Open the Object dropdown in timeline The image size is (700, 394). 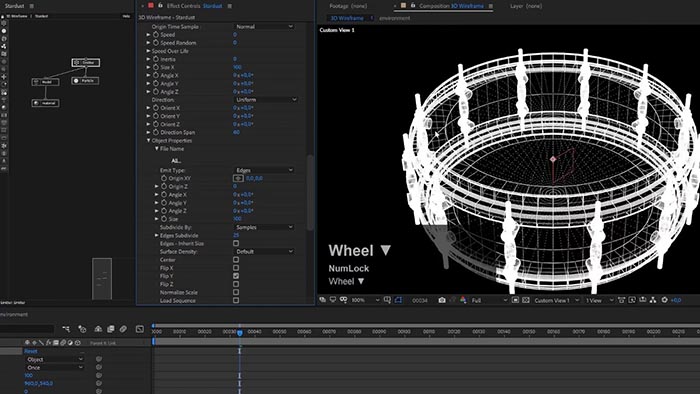coord(54,359)
